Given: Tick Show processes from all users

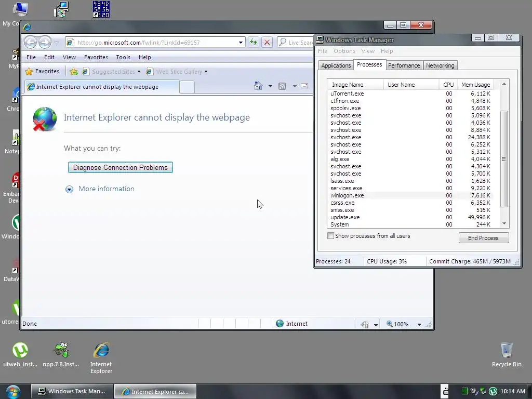Looking at the screenshot, I should [x=330, y=236].
